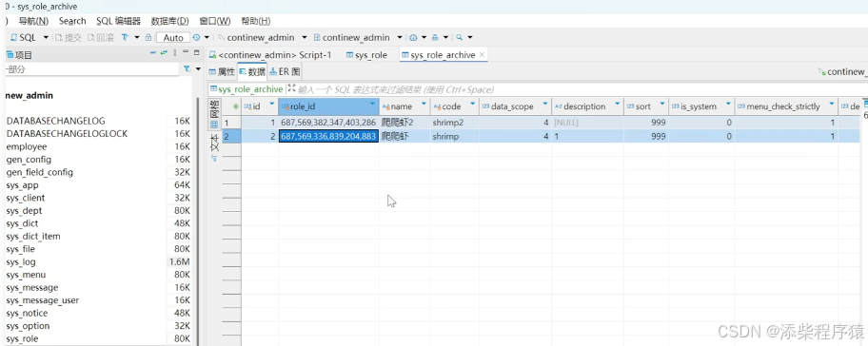The image size is (868, 346).
Task: Select DATABASECHANGELOGLOCK table in navigator
Action: click(67, 134)
